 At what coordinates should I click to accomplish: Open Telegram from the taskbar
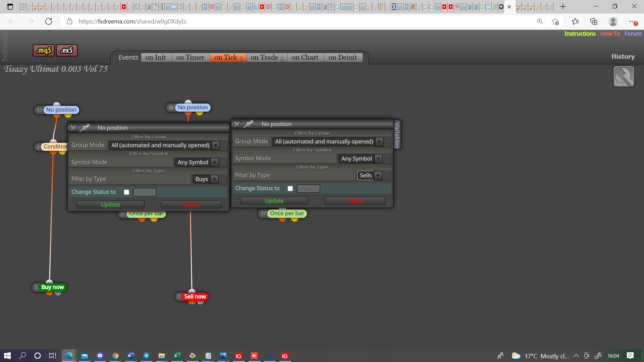tap(146, 356)
